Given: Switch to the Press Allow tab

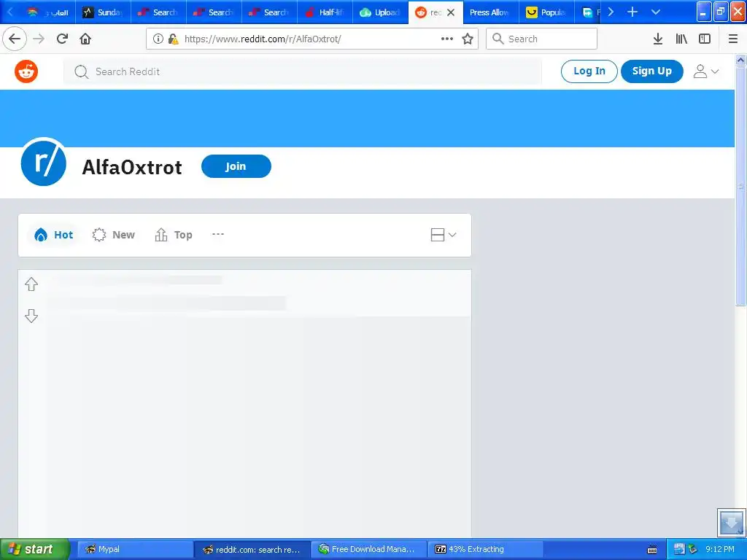Looking at the screenshot, I should click(x=491, y=12).
